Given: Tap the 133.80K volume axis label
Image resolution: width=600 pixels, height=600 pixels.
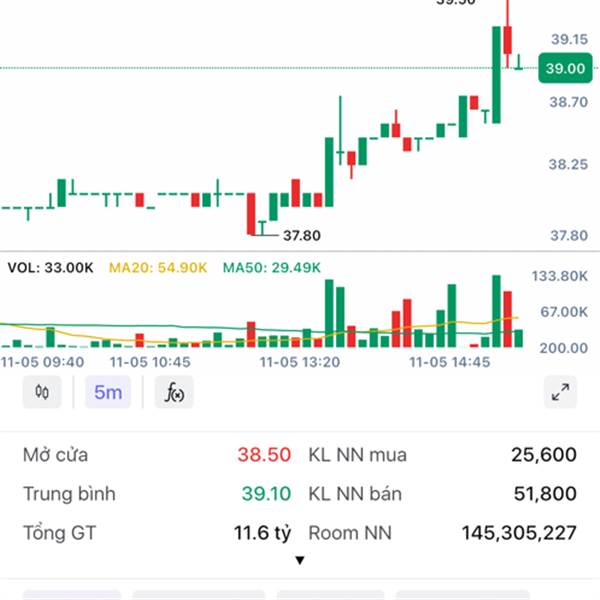Looking at the screenshot, I should click(559, 276).
